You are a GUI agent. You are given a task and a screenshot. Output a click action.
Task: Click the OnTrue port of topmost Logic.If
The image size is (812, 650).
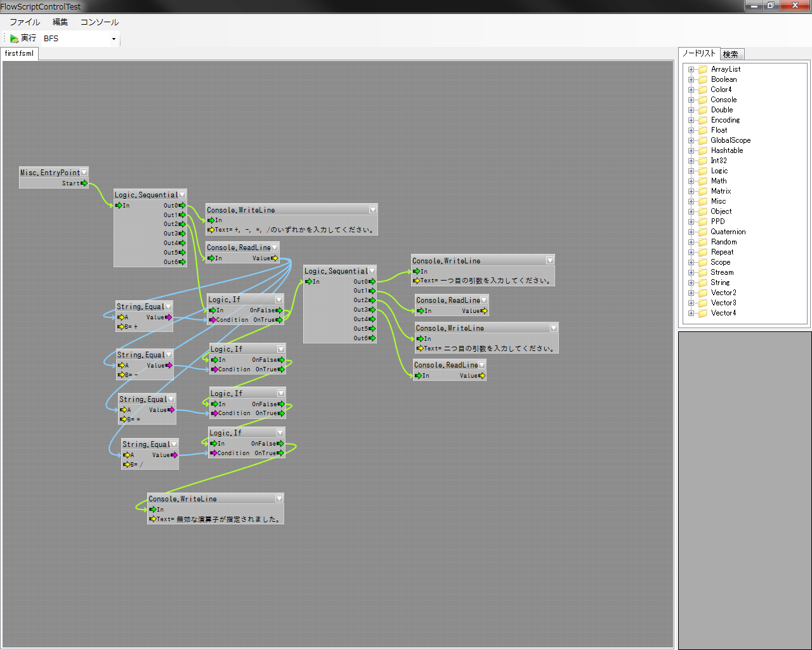pos(280,320)
